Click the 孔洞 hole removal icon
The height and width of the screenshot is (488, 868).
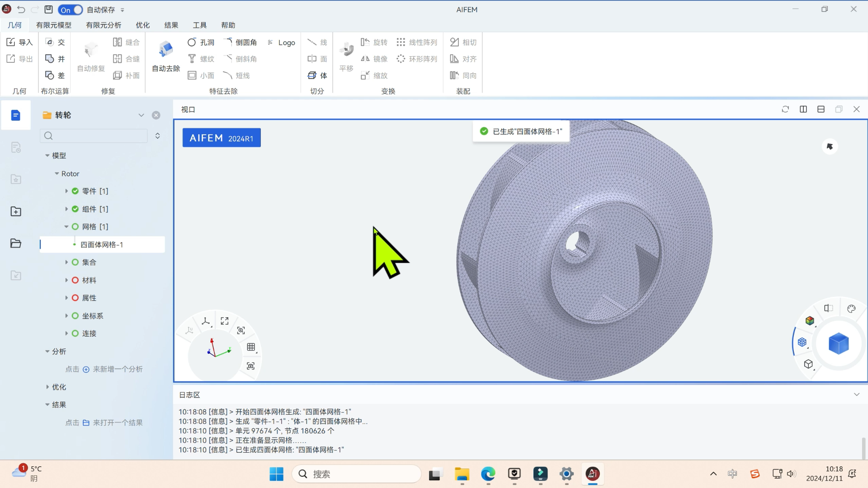coord(192,42)
